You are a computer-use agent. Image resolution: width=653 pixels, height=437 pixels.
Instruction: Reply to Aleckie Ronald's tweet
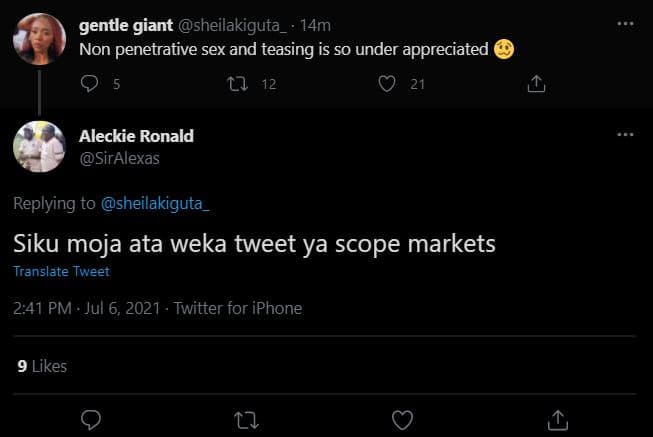[90, 417]
